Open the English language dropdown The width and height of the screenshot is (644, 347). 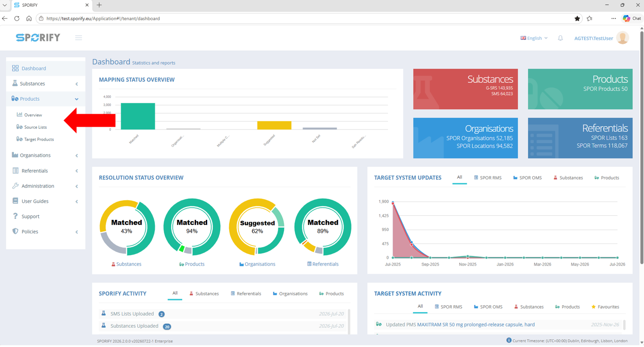pyautogui.click(x=534, y=38)
